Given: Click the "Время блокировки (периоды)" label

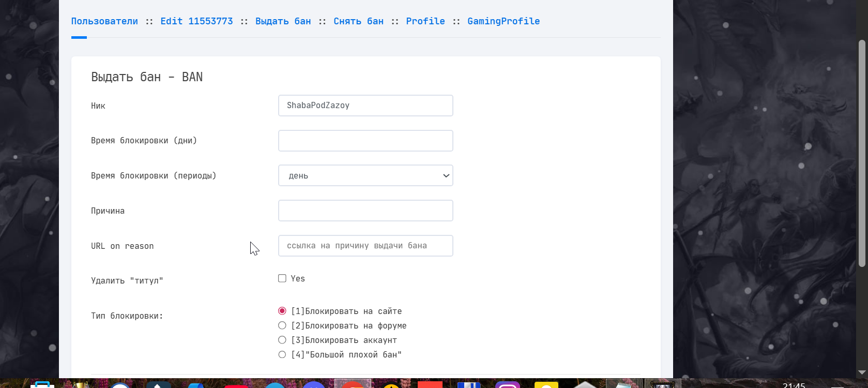Looking at the screenshot, I should point(154,176).
